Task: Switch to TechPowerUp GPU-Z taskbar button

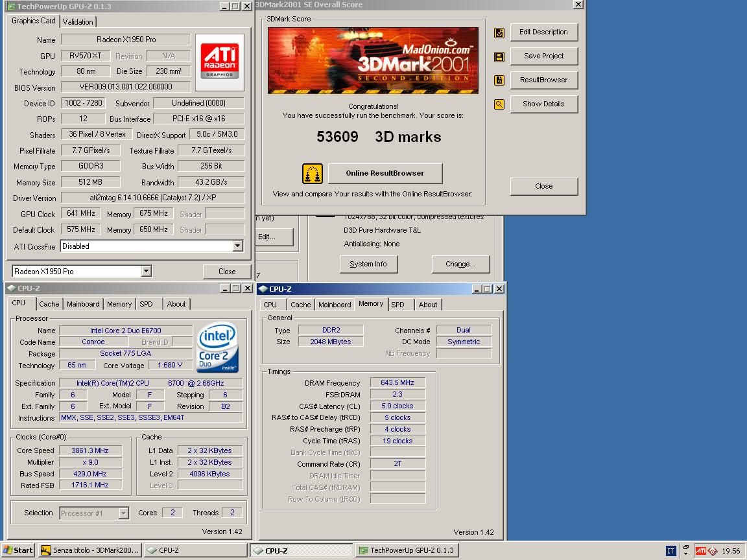Action: point(407,550)
